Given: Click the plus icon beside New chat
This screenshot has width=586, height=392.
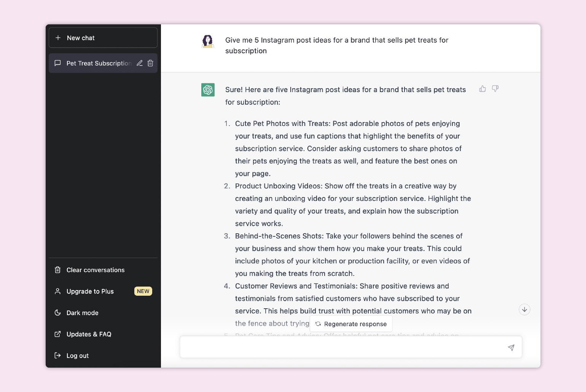Looking at the screenshot, I should 58,38.
